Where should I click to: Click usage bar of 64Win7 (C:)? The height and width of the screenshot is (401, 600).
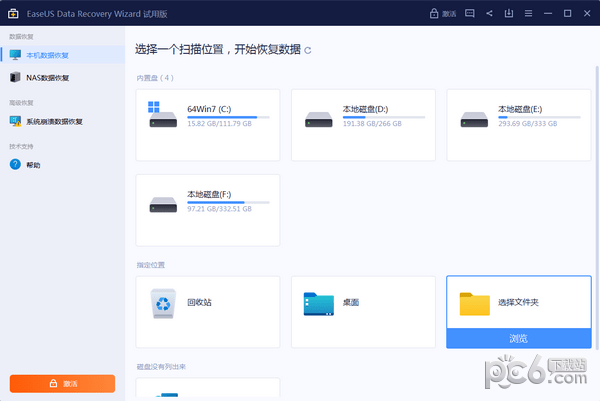(x=228, y=117)
